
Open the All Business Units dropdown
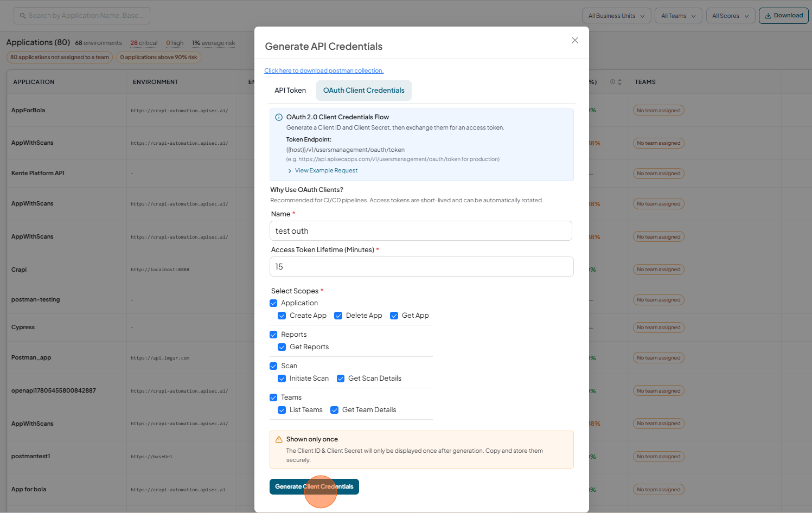[616, 16]
